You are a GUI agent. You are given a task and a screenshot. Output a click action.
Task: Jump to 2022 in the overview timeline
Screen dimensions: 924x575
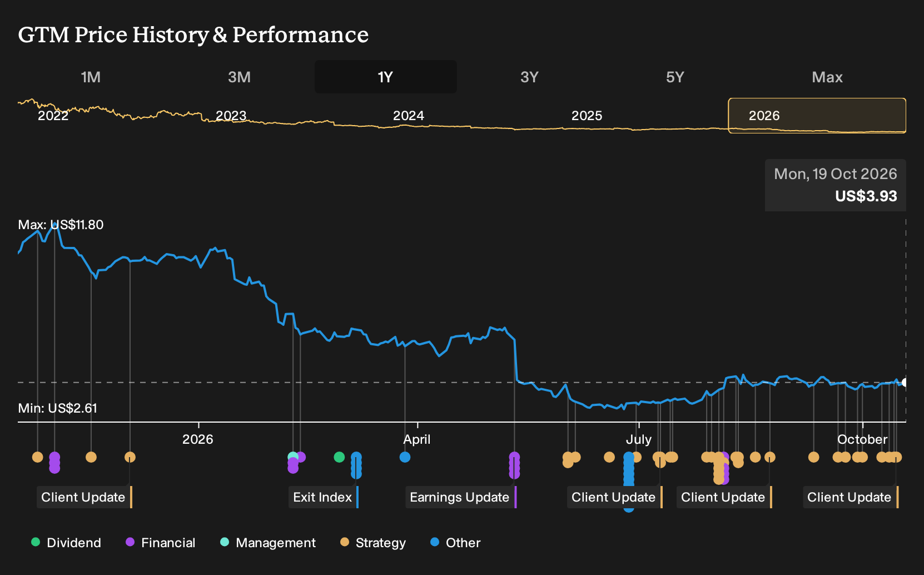pos(53,116)
